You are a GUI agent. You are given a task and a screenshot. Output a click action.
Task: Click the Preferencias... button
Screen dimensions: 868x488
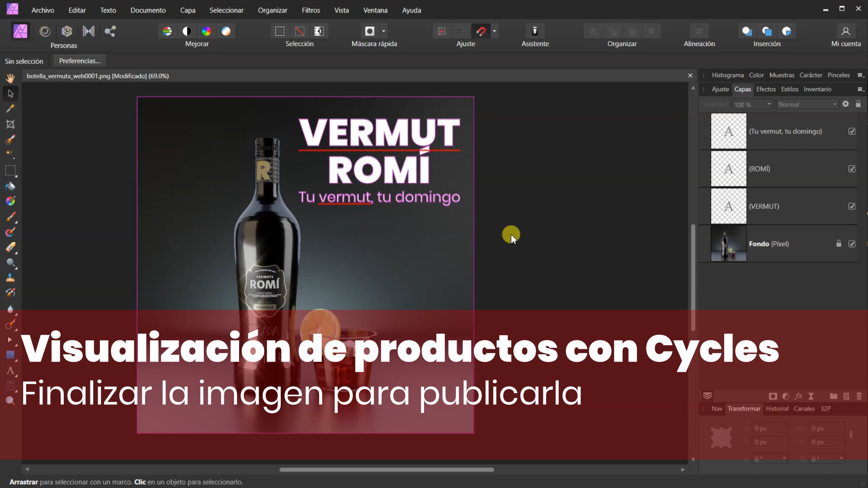tap(80, 61)
